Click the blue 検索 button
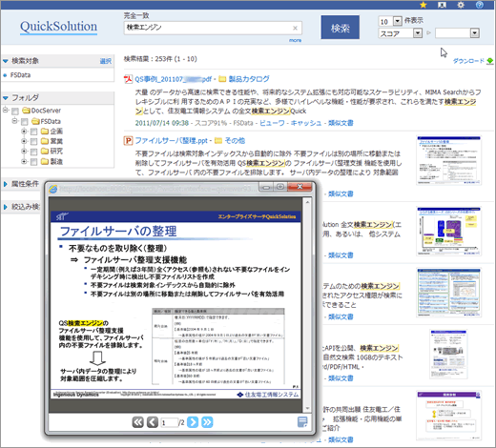496x448 pixels. (x=341, y=28)
